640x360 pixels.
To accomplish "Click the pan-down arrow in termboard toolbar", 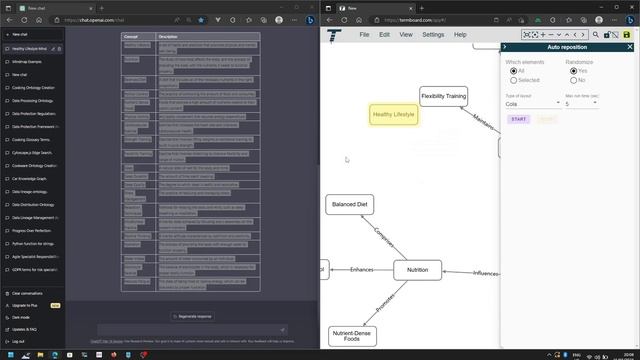I will click(559, 35).
